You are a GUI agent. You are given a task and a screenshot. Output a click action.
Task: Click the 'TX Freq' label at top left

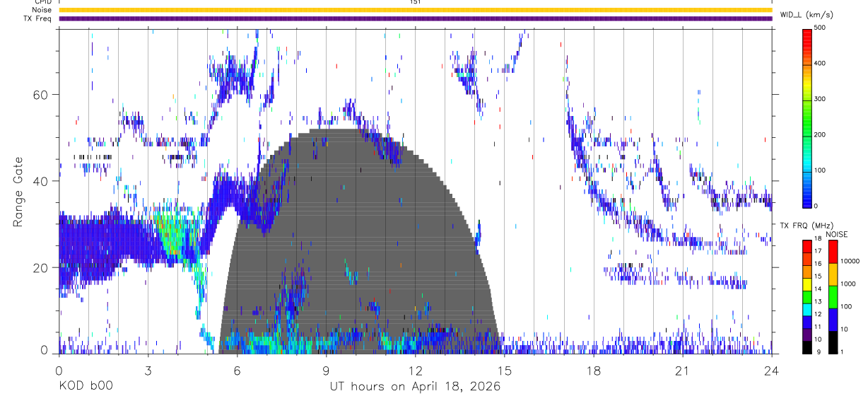tap(37, 18)
